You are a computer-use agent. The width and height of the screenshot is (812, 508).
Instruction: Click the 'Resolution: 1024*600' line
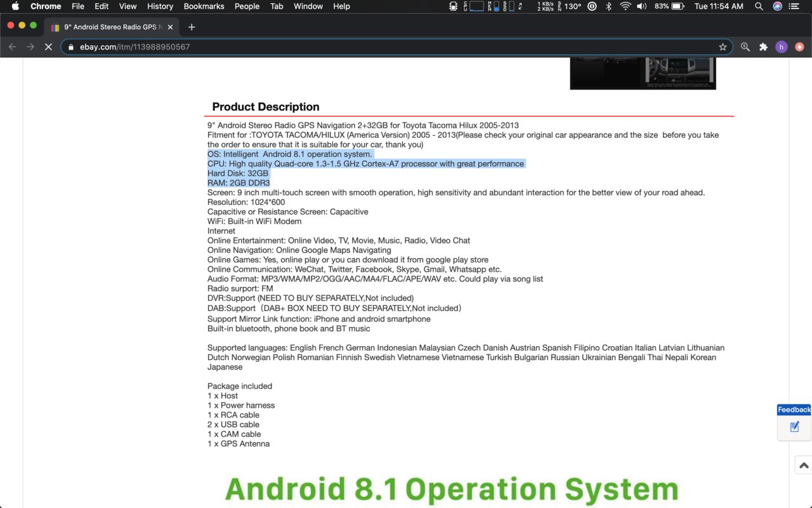pyautogui.click(x=246, y=202)
